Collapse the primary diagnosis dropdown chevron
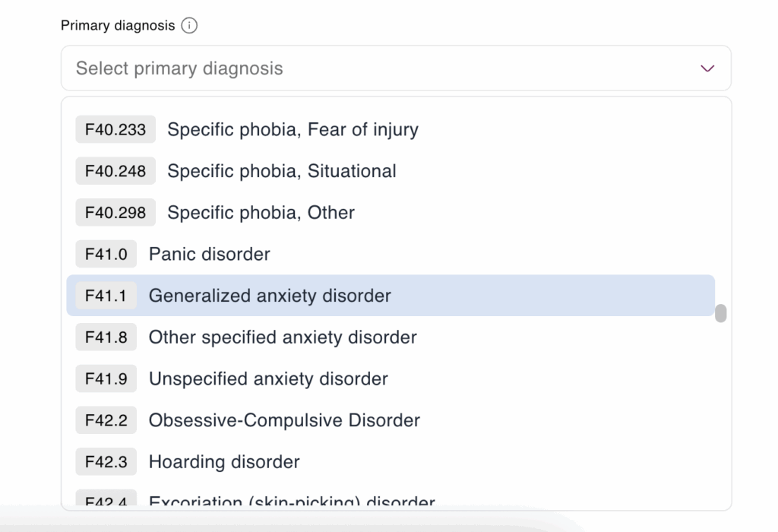 pyautogui.click(x=707, y=68)
